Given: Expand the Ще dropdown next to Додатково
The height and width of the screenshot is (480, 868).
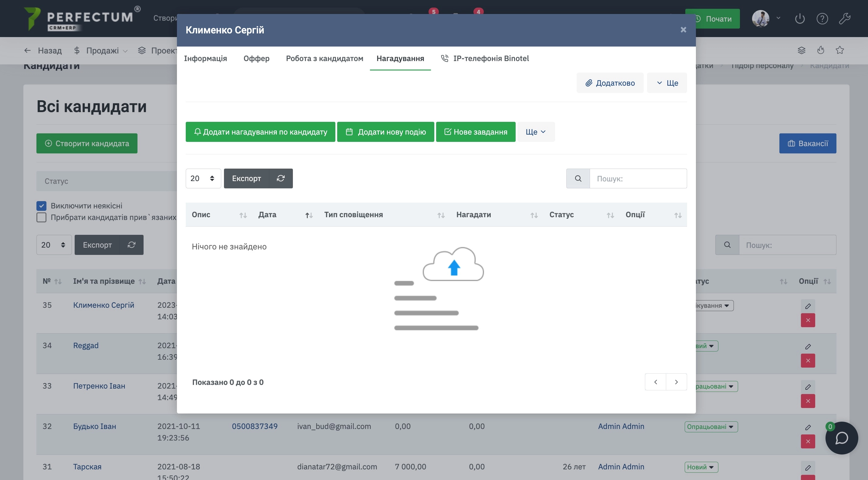Looking at the screenshot, I should (667, 83).
